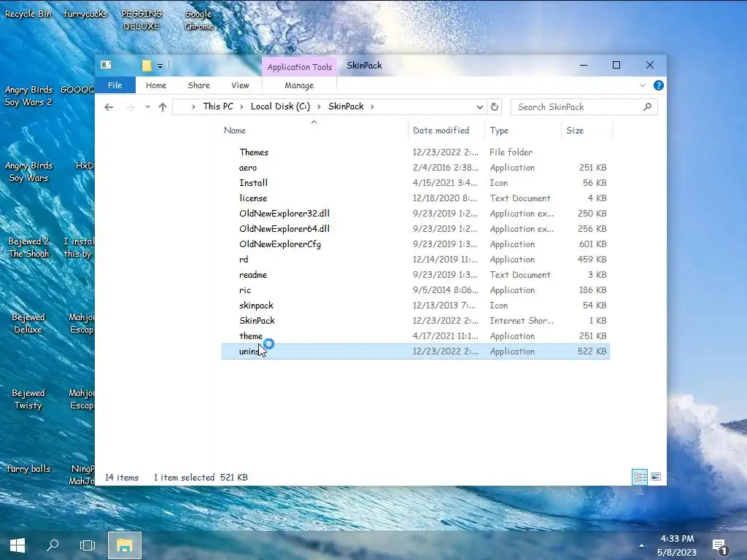Select the license text document
This screenshot has height=560, width=747.
coord(415,198)
